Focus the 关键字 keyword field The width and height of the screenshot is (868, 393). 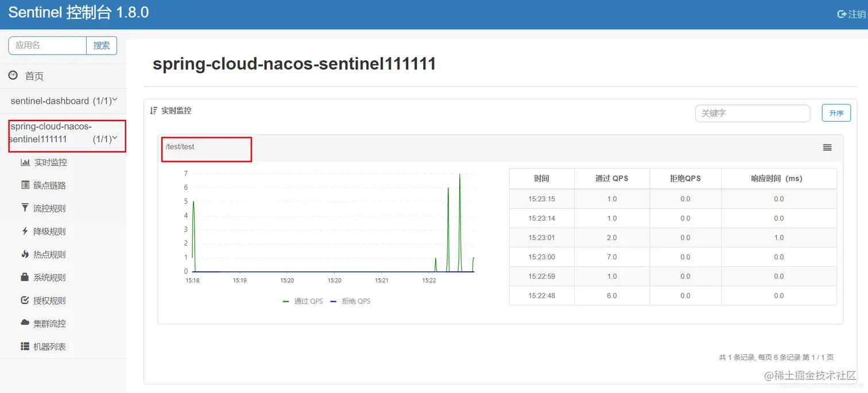(753, 113)
